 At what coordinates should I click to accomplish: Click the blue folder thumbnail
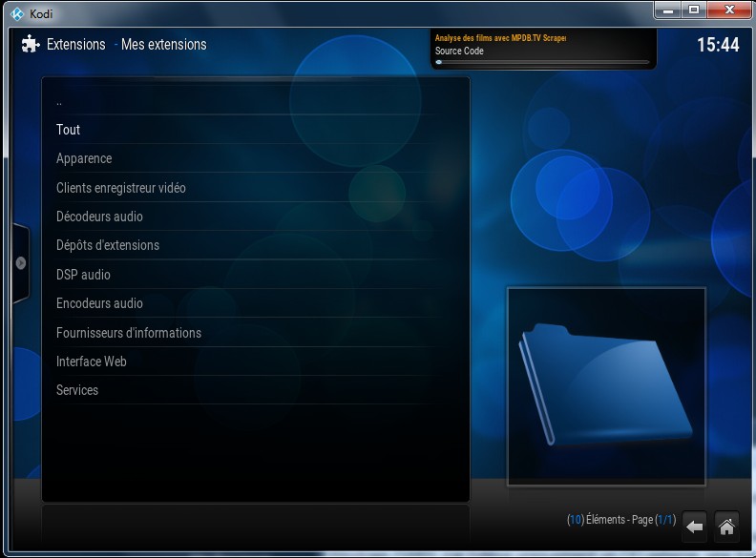606,386
